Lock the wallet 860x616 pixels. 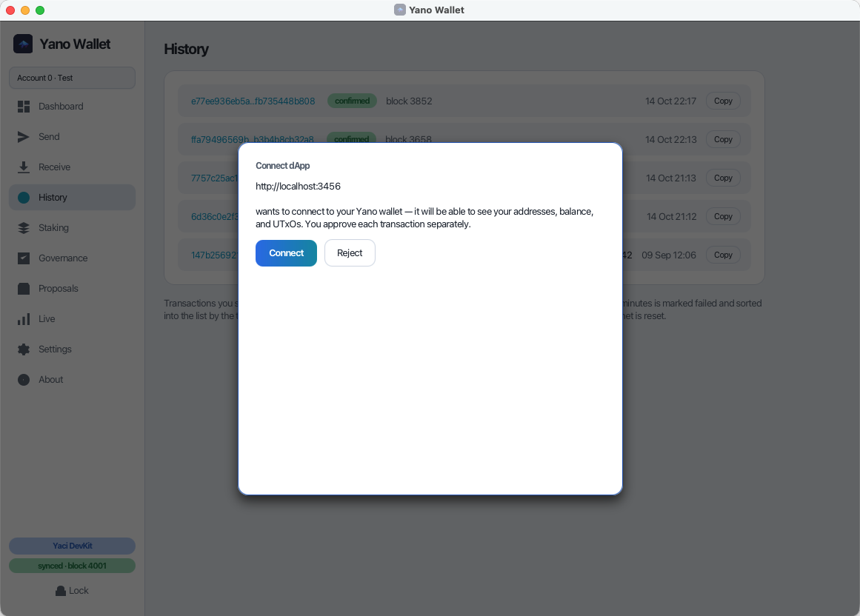click(72, 591)
